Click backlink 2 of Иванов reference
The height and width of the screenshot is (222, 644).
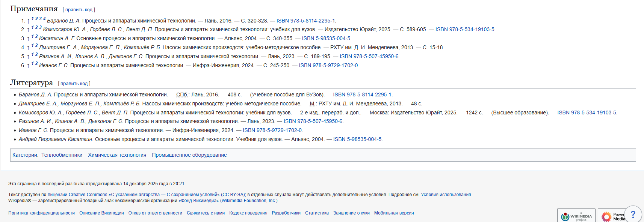click(36, 63)
